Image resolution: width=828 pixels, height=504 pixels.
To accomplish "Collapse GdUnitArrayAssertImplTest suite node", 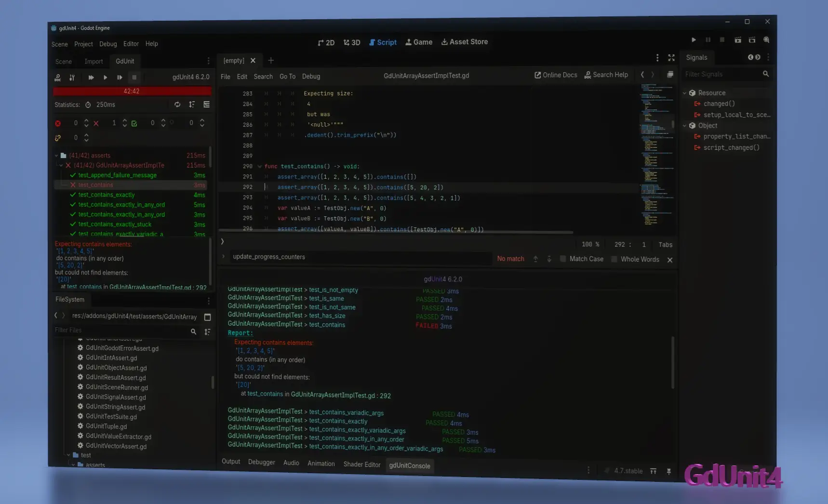I will coord(61,165).
